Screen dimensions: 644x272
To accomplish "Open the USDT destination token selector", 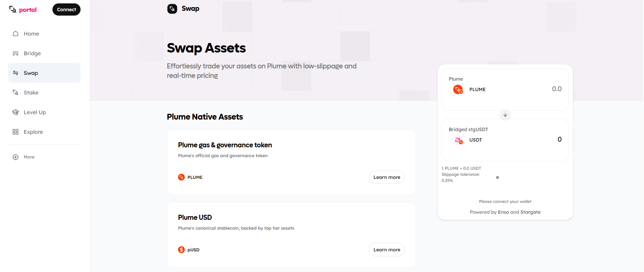I will pyautogui.click(x=468, y=140).
